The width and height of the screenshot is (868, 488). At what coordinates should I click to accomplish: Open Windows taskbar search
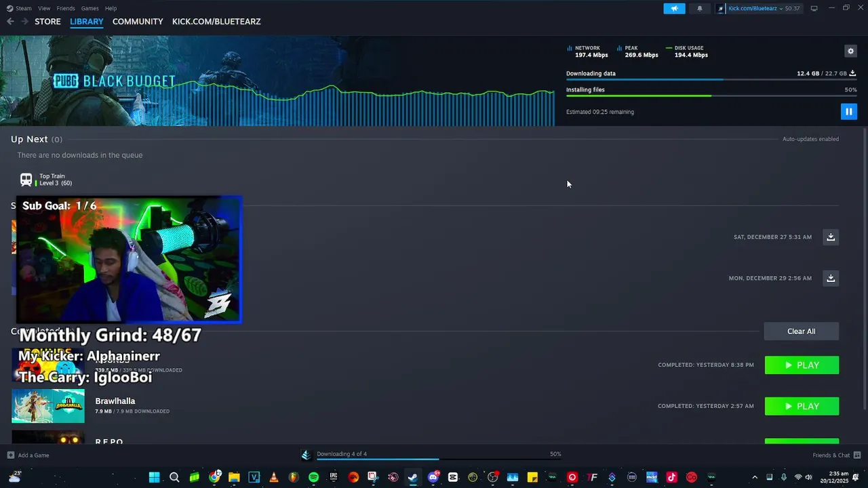click(174, 477)
